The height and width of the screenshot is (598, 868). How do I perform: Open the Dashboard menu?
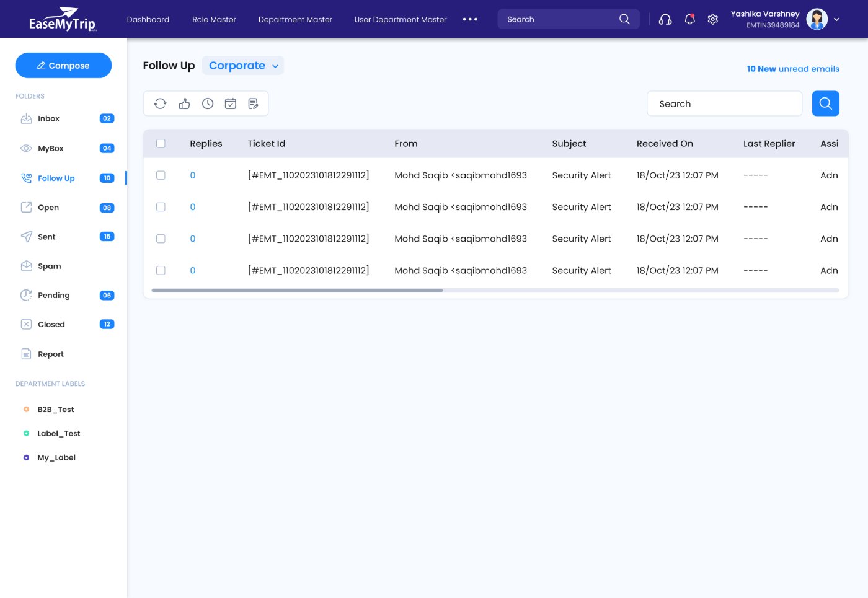[x=148, y=19]
